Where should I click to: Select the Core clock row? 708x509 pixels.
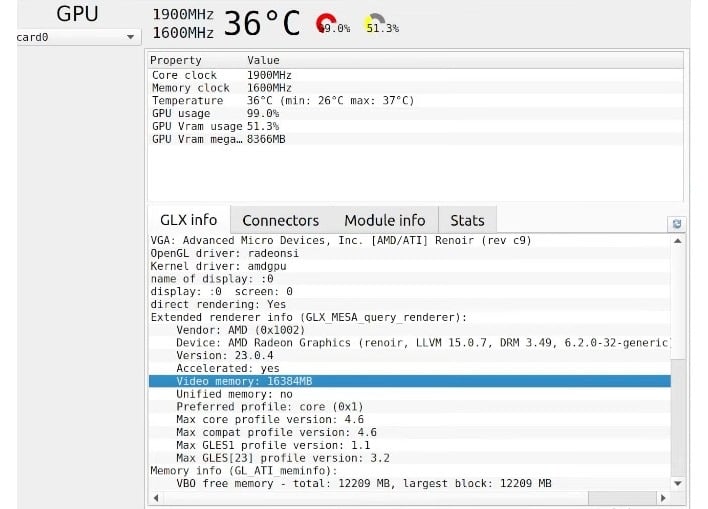pyautogui.click(x=415, y=75)
